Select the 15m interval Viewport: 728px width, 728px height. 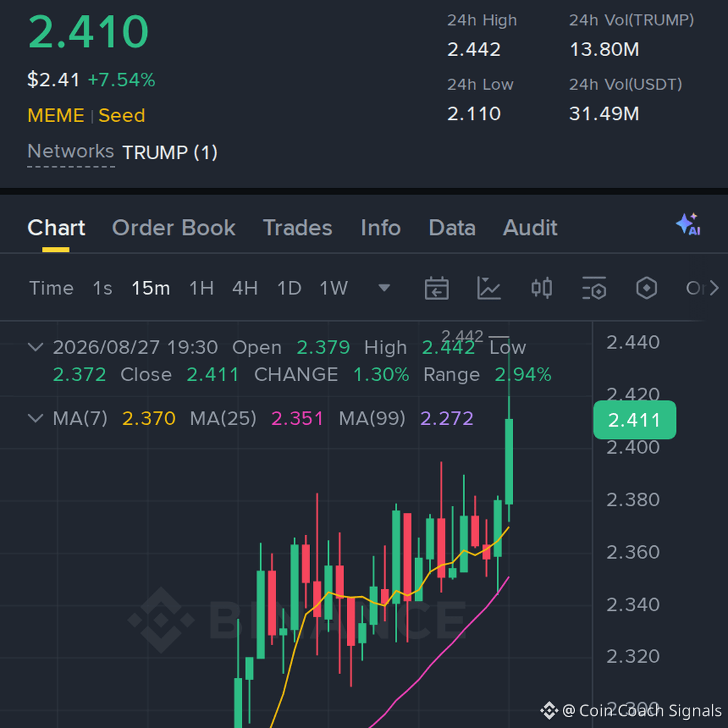(151, 289)
